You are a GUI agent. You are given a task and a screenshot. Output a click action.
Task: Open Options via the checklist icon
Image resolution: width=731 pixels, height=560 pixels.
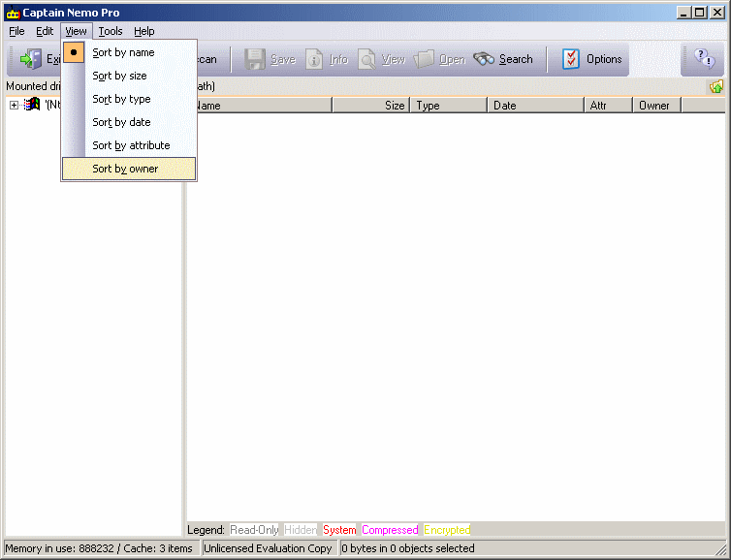(x=572, y=59)
